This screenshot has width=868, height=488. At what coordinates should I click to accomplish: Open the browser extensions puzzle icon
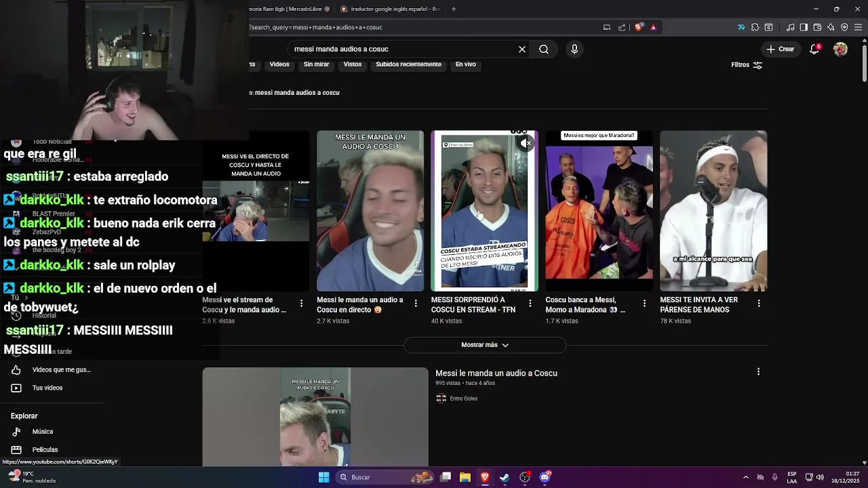coord(755,27)
